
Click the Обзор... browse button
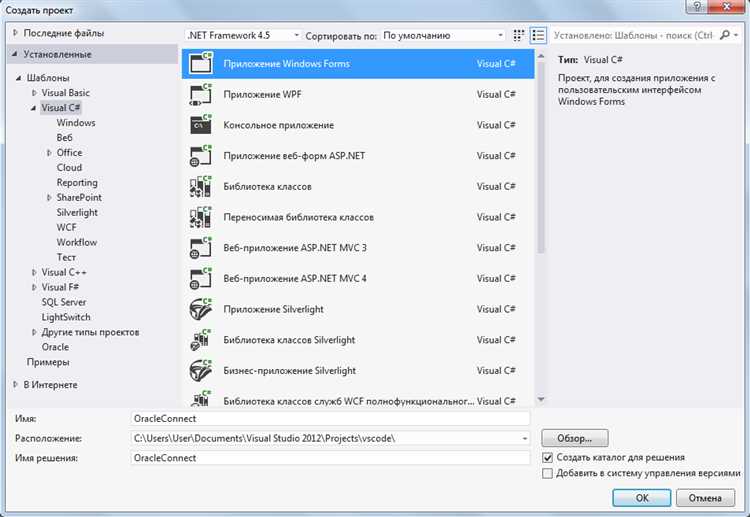tap(575, 438)
